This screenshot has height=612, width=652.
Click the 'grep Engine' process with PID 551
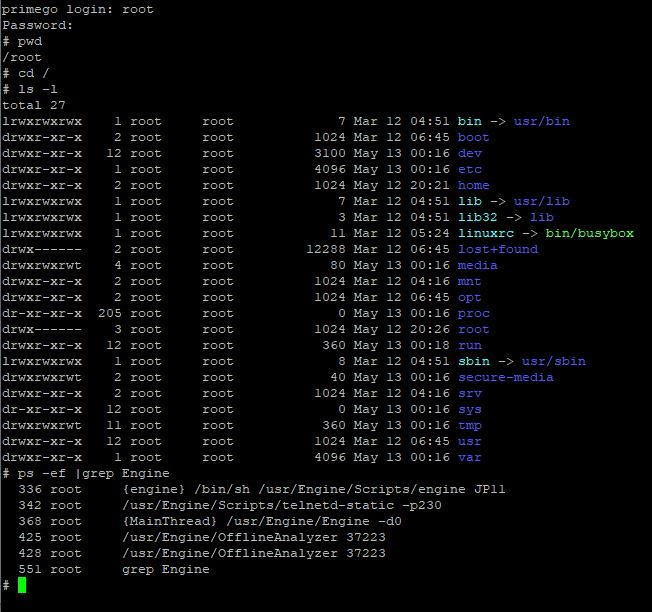(x=166, y=569)
